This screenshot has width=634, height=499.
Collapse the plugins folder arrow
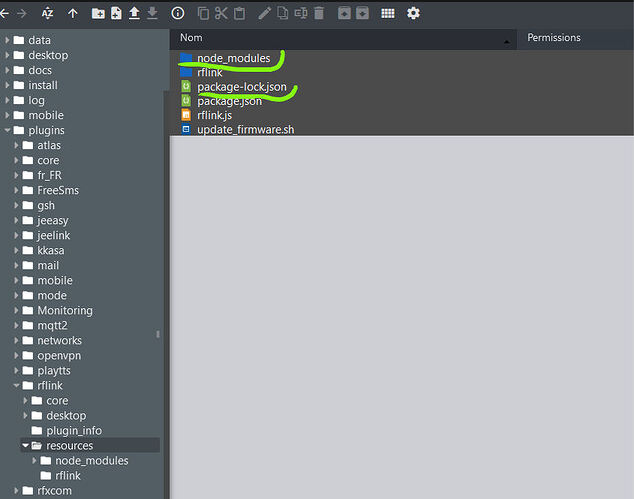pos(7,130)
